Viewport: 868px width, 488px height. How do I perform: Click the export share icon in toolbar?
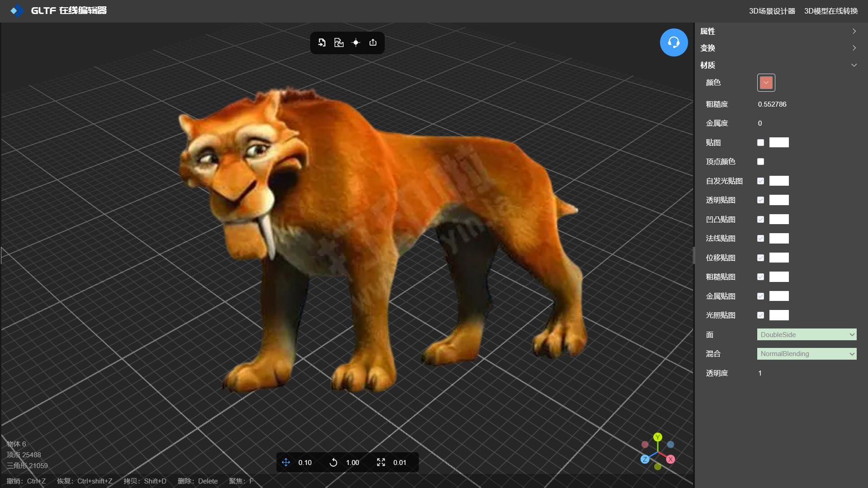click(373, 42)
